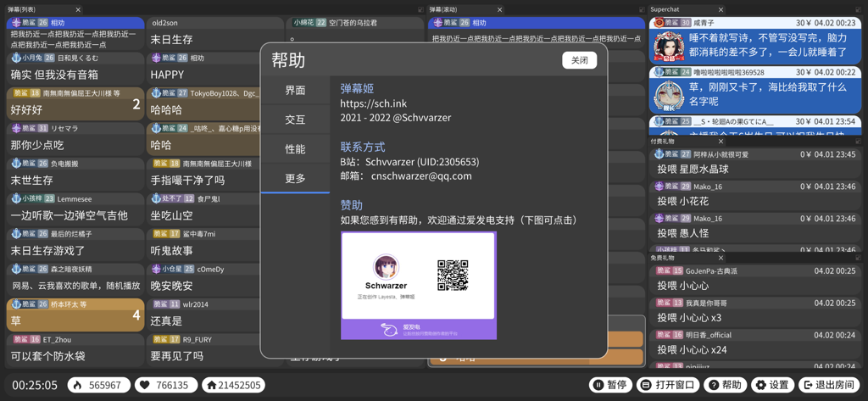This screenshot has width=868, height=401.
Task: Click gift entry 投喂 星愿水晶球
Action: point(754,164)
